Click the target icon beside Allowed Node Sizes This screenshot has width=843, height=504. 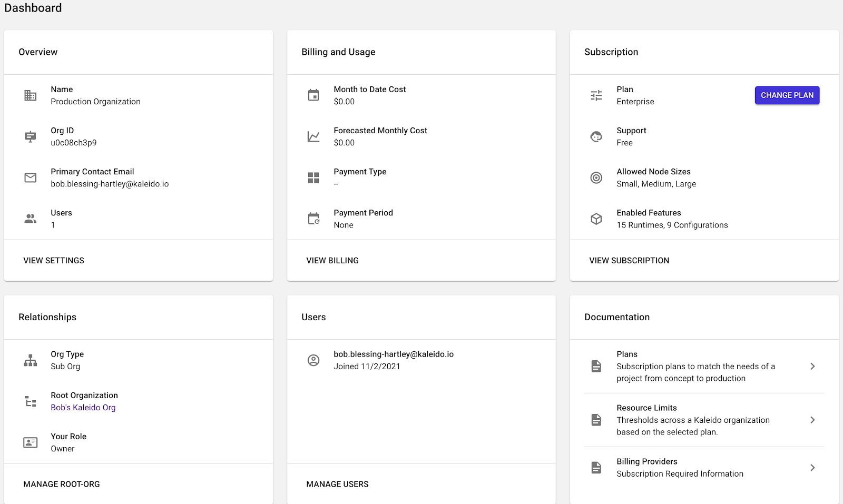click(596, 177)
